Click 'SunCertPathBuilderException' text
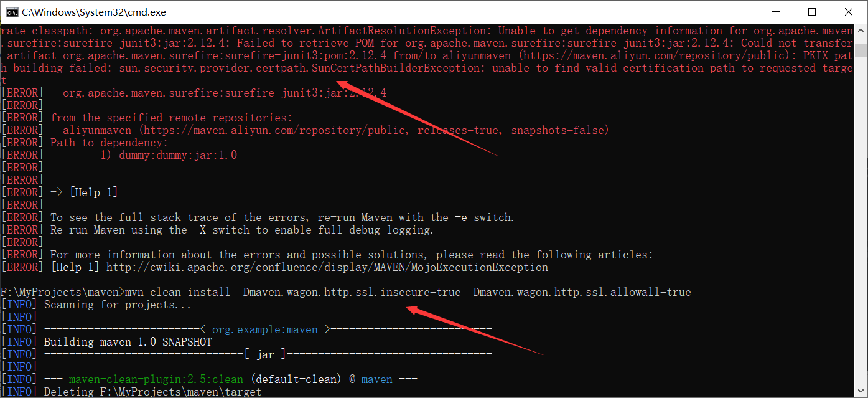This screenshot has width=868, height=398. 396,68
